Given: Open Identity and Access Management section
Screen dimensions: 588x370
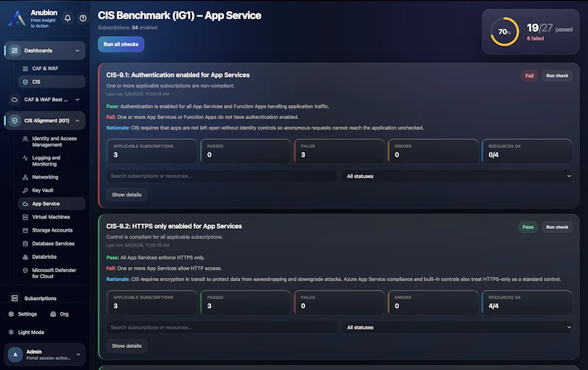Looking at the screenshot, I should pyautogui.click(x=51, y=142).
